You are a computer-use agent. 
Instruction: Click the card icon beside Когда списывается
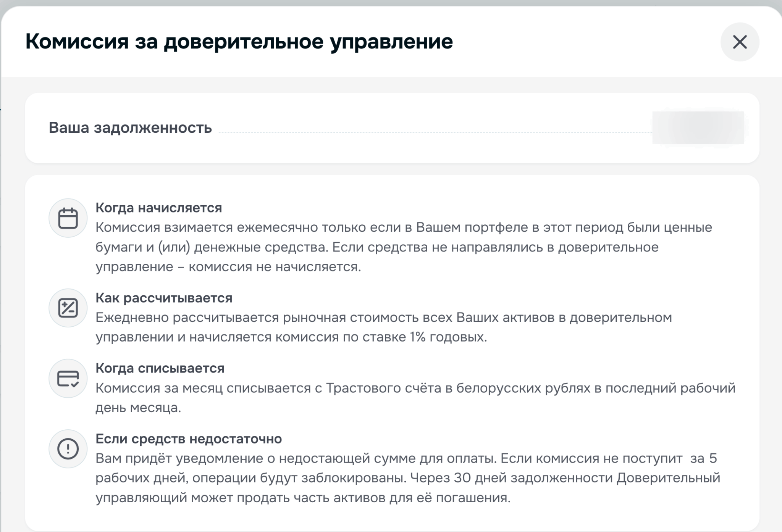click(x=68, y=379)
